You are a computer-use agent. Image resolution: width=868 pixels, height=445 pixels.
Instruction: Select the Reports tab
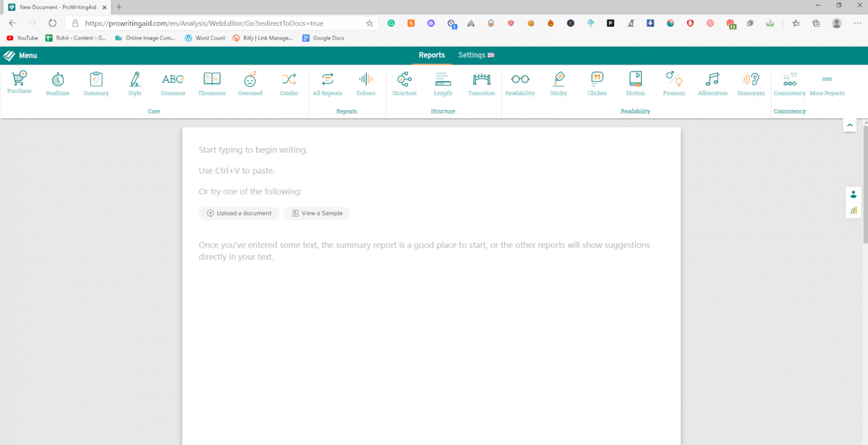(x=432, y=55)
